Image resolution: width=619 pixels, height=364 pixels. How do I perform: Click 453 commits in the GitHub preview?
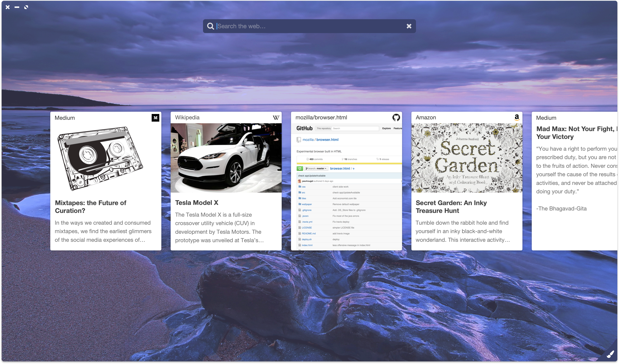click(x=315, y=159)
